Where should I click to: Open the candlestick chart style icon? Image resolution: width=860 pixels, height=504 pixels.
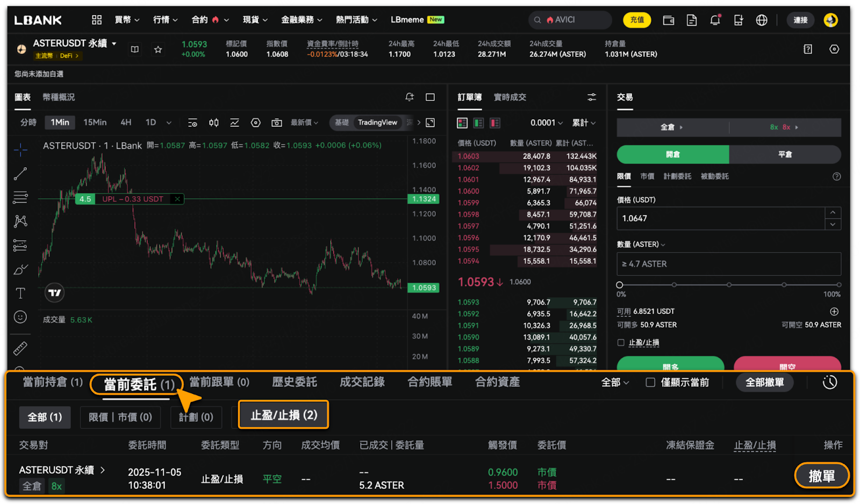point(214,123)
